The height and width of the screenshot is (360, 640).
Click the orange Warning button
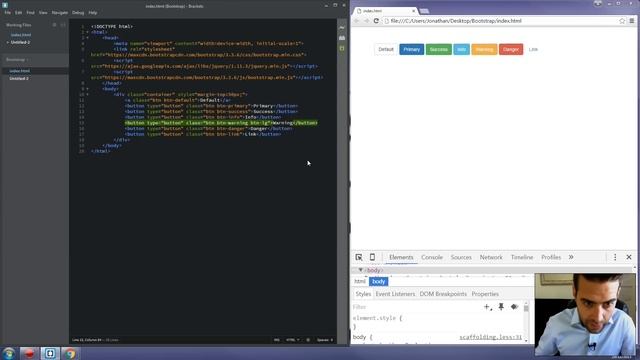click(x=484, y=49)
